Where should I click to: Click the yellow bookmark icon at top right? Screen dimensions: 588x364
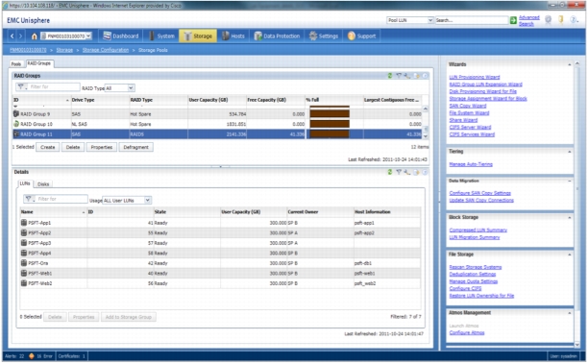tap(561, 20)
